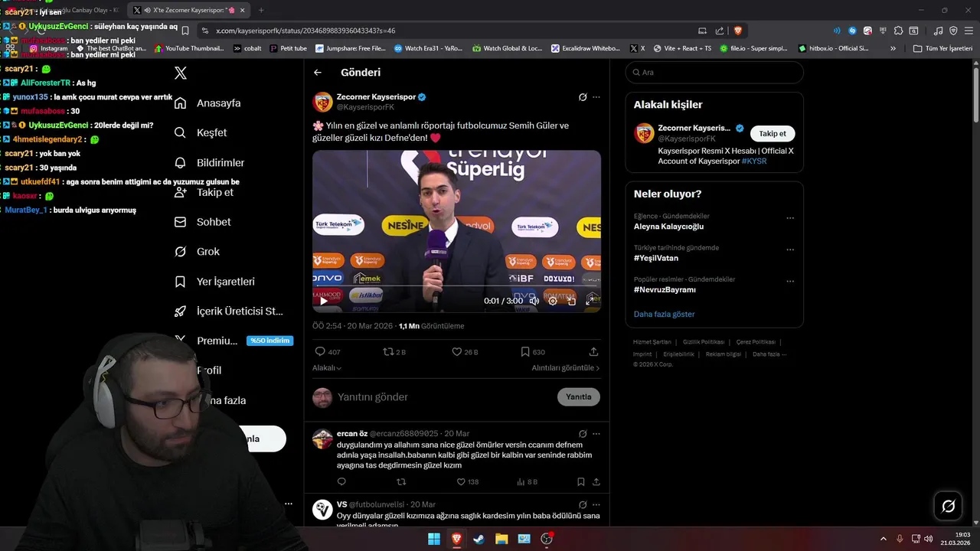Click the %50 indirim Premium badge
Viewport: 980px width, 551px height.
pyautogui.click(x=269, y=341)
